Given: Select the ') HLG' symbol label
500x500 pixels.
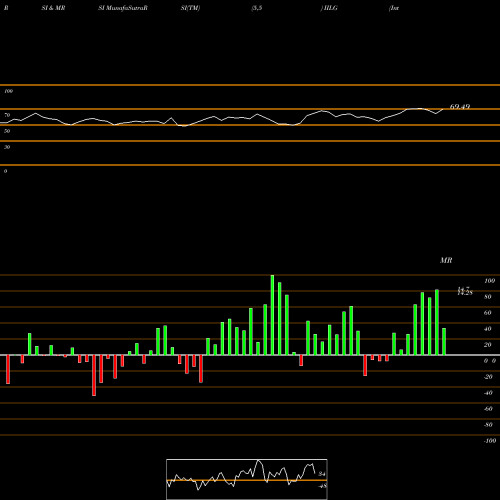Looking at the screenshot, I should [x=329, y=8].
